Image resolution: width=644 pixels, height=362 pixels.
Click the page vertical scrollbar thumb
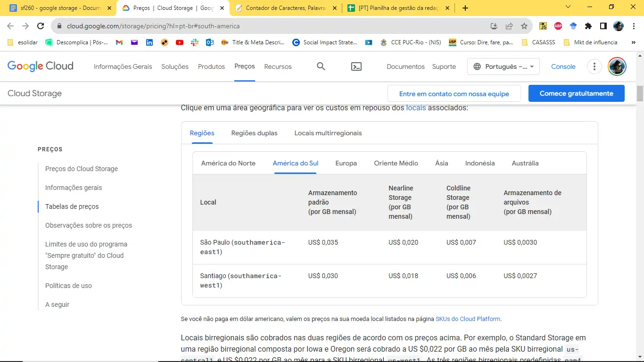tap(640, 94)
